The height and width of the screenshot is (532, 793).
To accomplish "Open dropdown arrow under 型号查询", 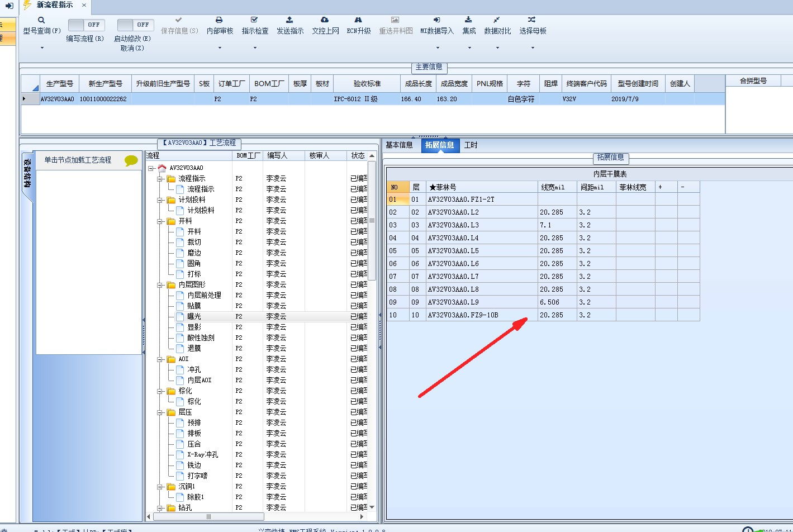I will (x=42, y=48).
